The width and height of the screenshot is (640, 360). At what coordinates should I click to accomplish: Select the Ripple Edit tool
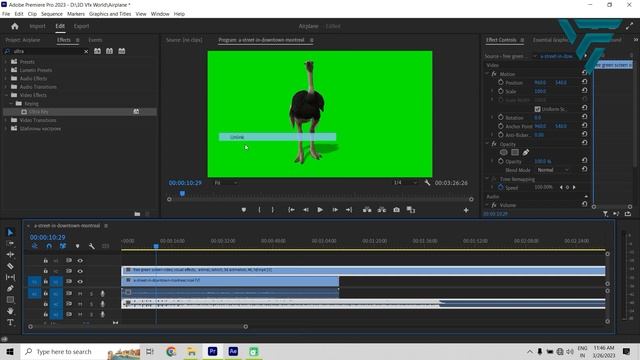[10, 254]
